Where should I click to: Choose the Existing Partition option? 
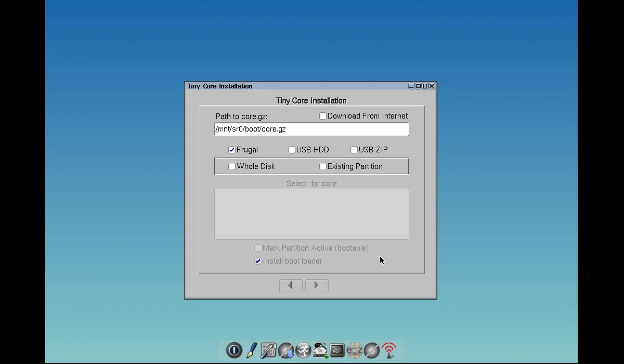tap(323, 166)
